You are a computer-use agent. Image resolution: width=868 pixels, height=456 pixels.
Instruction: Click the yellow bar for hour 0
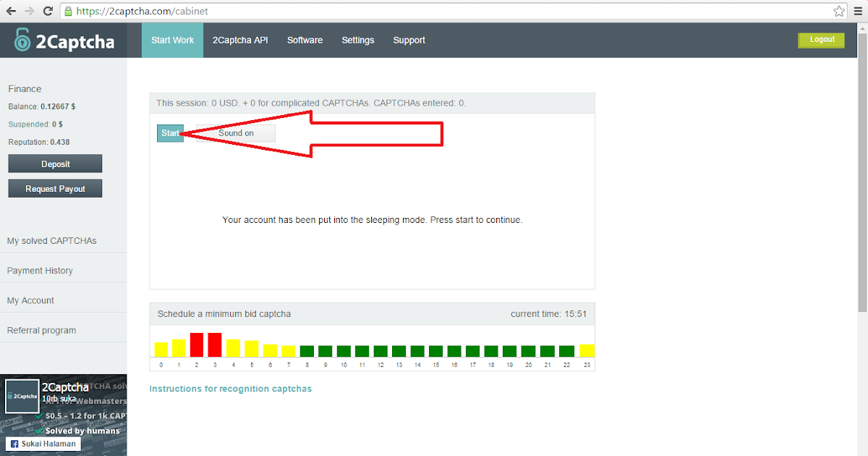161,350
